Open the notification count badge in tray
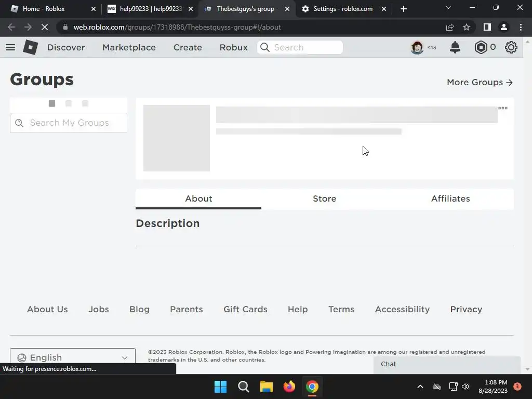This screenshot has height=399, width=532. [x=517, y=387]
